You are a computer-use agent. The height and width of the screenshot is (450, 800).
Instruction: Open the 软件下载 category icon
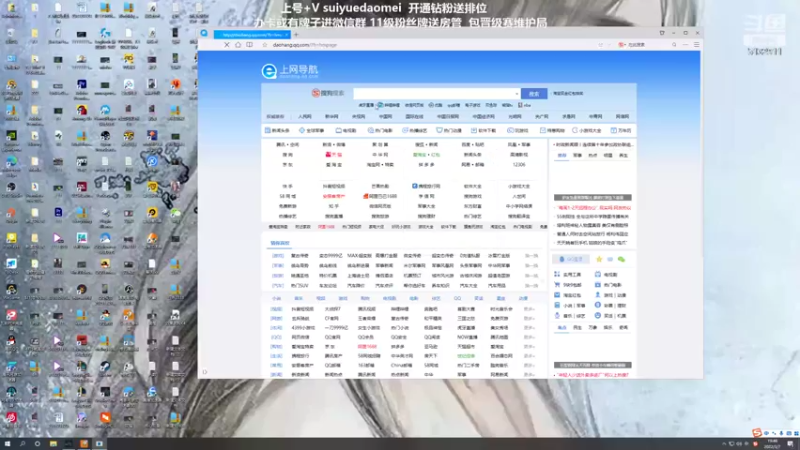[x=483, y=131]
